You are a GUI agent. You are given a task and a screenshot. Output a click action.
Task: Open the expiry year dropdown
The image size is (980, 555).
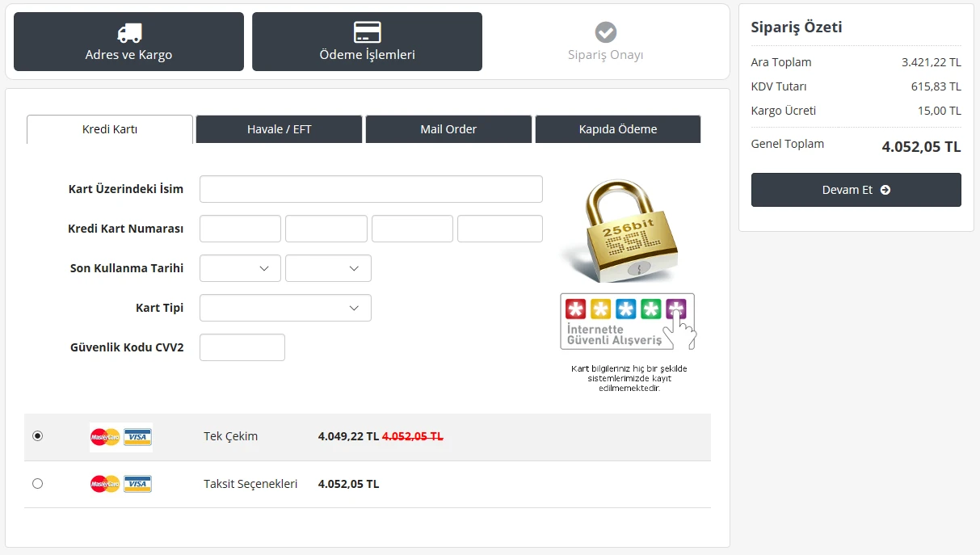click(328, 268)
